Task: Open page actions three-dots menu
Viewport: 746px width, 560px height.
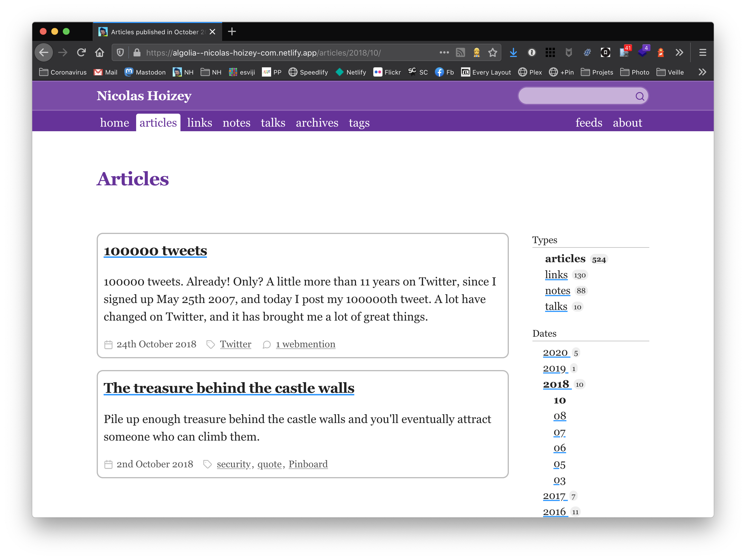Action: 444,53
